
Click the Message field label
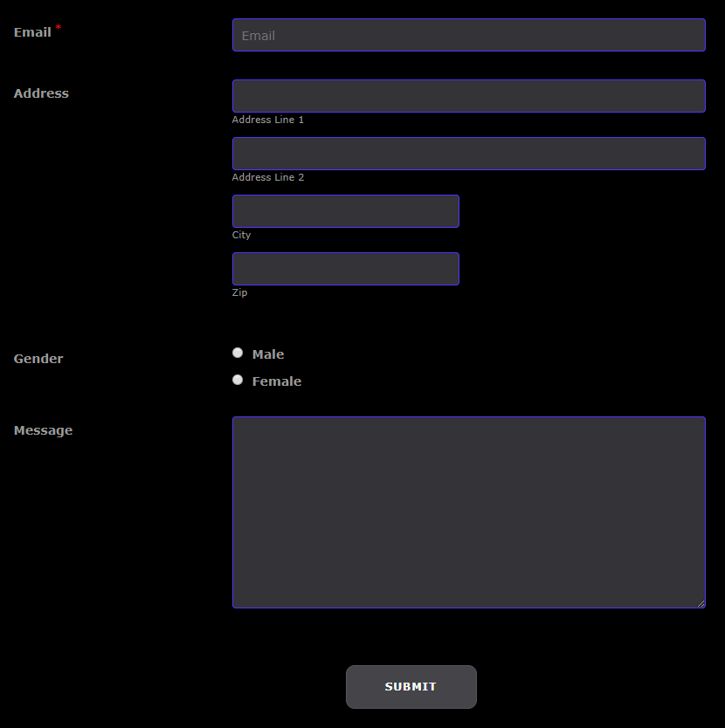[43, 430]
